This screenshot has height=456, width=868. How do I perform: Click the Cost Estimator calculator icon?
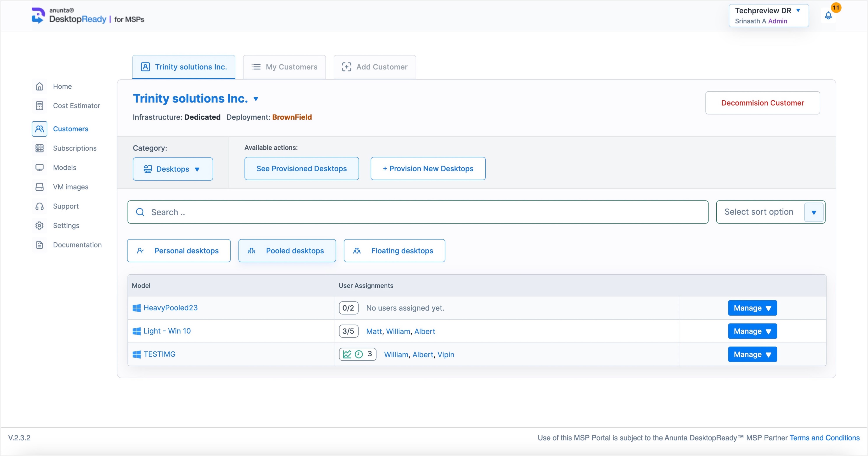click(x=39, y=106)
